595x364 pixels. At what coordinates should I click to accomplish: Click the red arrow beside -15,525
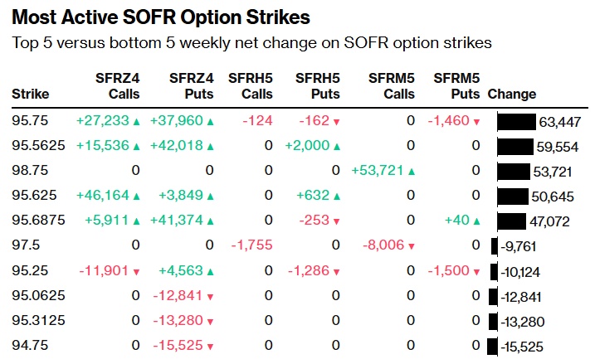tap(210, 345)
